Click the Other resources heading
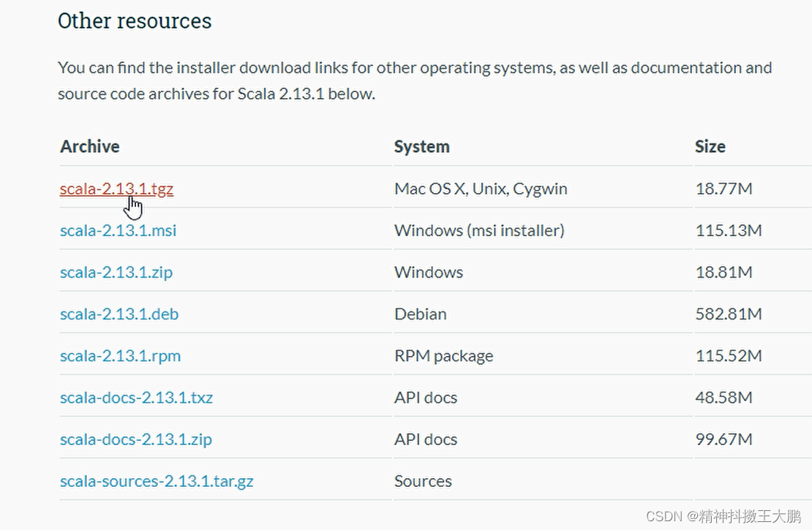The image size is (812, 530). (135, 20)
